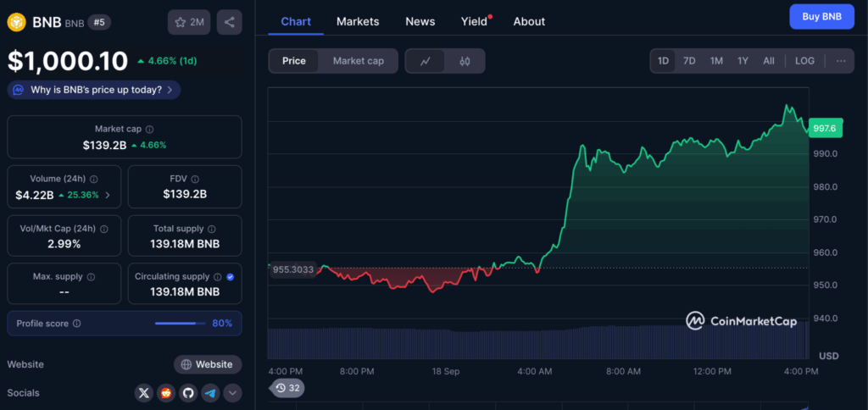This screenshot has height=410, width=868.
Task: Open the News tab
Action: (x=420, y=21)
